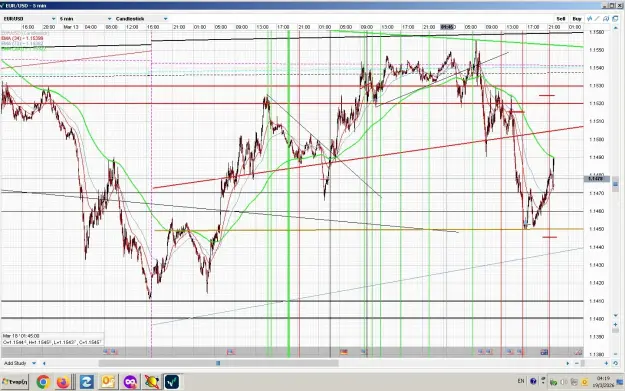The height and width of the screenshot is (391, 625).
Task: Click the Australian flag event marker
Action: 544,352
